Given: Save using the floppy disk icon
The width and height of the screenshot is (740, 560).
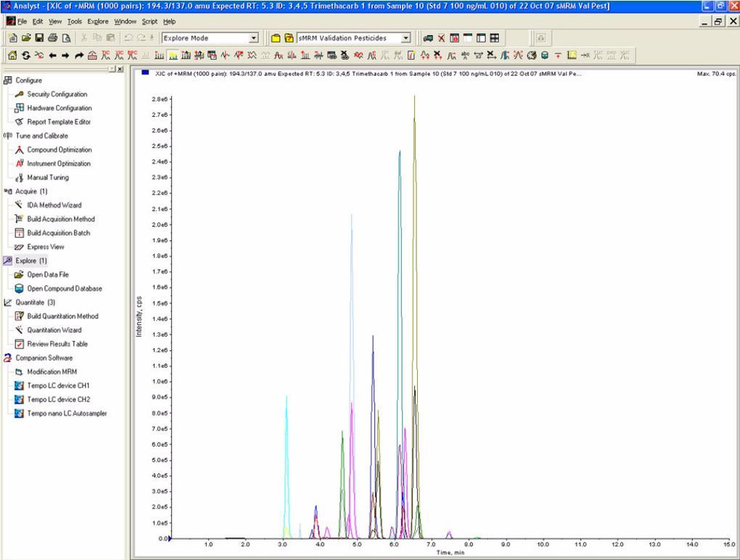Looking at the screenshot, I should coord(40,38).
